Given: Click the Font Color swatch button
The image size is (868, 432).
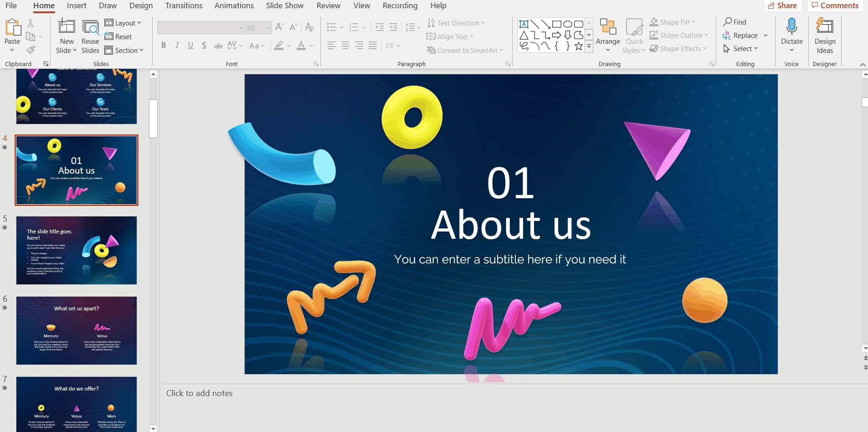Looking at the screenshot, I should tap(301, 45).
